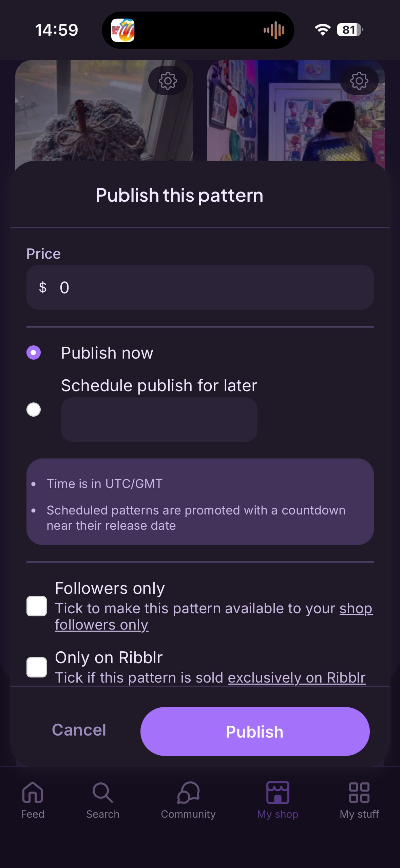The image size is (400, 868).
Task: Open the Community chat icon
Action: point(188,793)
